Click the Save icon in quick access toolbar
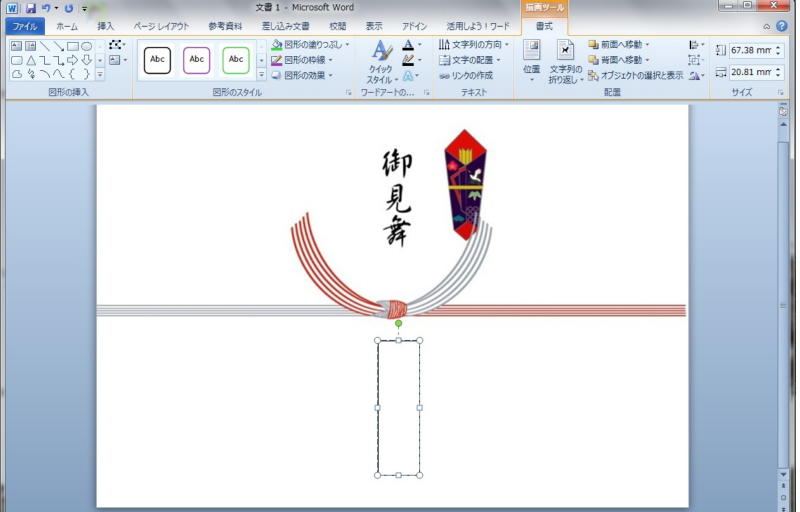 (x=31, y=8)
